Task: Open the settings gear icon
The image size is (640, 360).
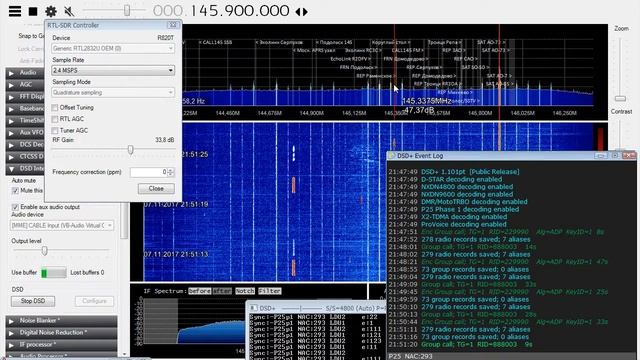Action: [x=51, y=11]
